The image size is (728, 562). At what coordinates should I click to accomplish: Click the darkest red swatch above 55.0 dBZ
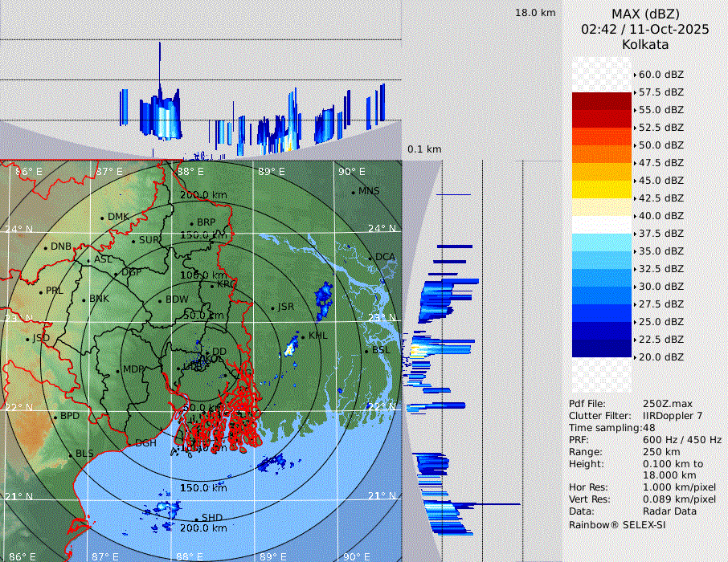coord(601,101)
